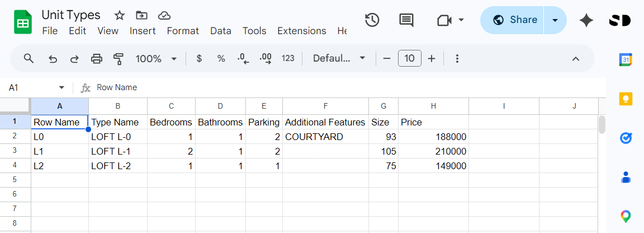644x233 pixels.
Task: Activate the paint format roller tool
Action: (x=119, y=59)
